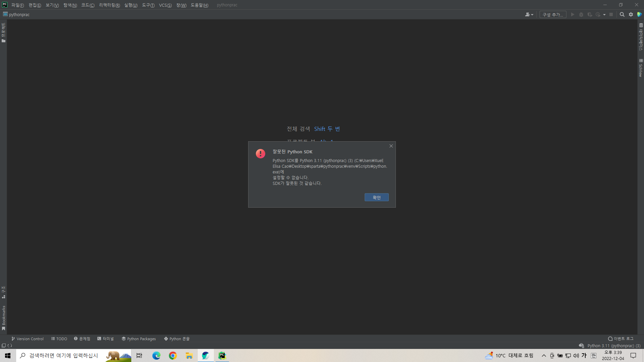The height and width of the screenshot is (362, 644).
Task: Confirm the SDK error with 확인
Action: pyautogui.click(x=377, y=197)
